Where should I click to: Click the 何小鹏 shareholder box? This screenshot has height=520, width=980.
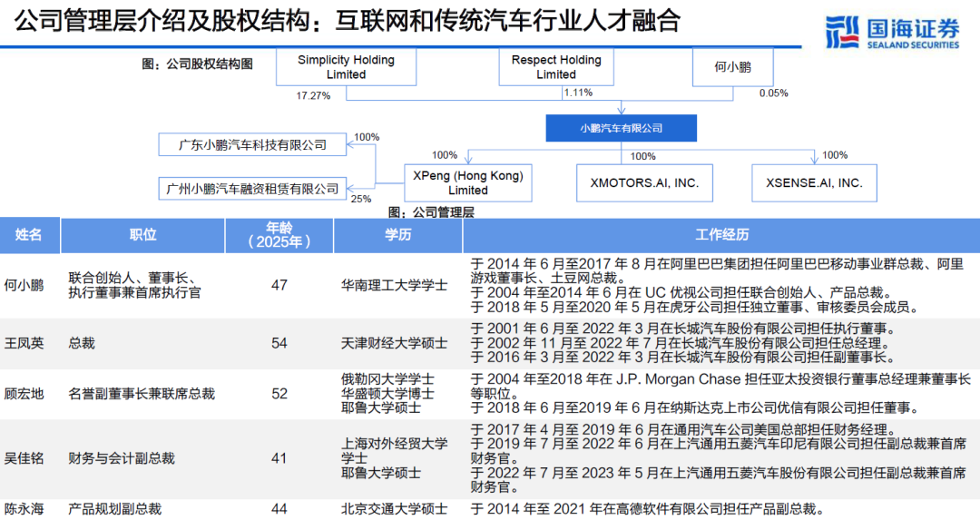(732, 67)
